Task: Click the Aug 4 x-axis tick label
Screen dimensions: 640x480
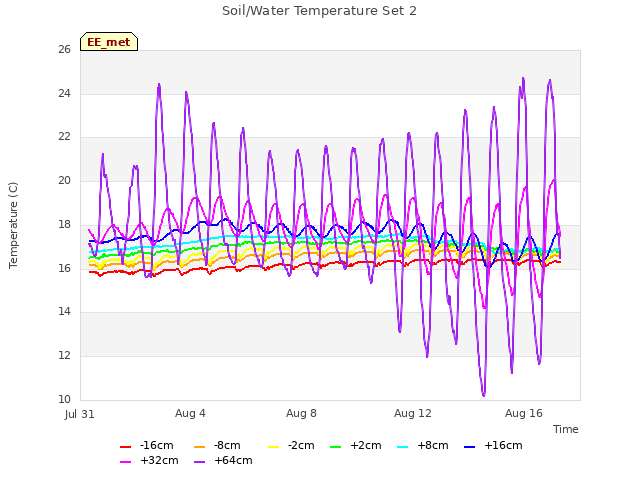Action: pos(190,413)
